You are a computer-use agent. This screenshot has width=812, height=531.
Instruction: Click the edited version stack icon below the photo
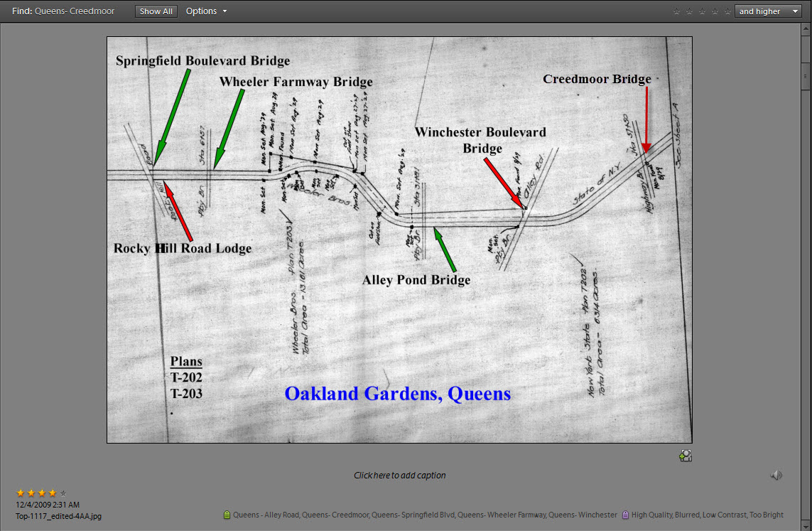(x=685, y=456)
